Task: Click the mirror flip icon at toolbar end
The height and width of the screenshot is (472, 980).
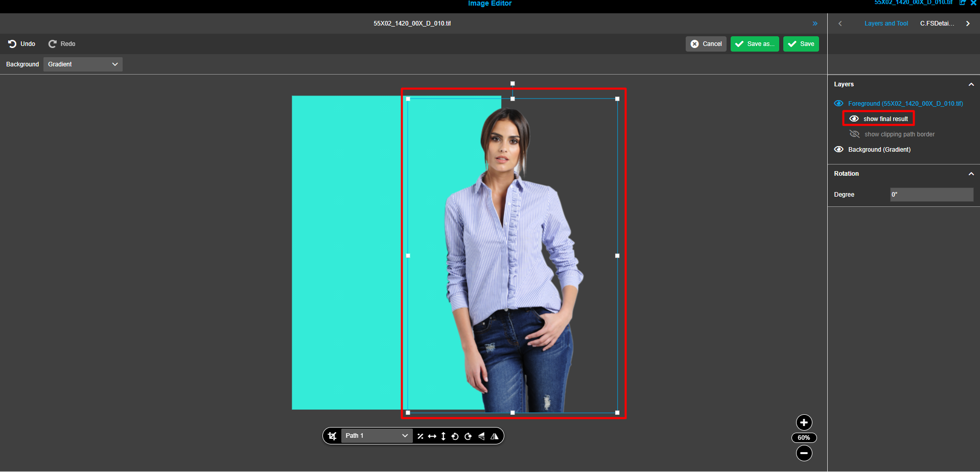Action: 494,436
